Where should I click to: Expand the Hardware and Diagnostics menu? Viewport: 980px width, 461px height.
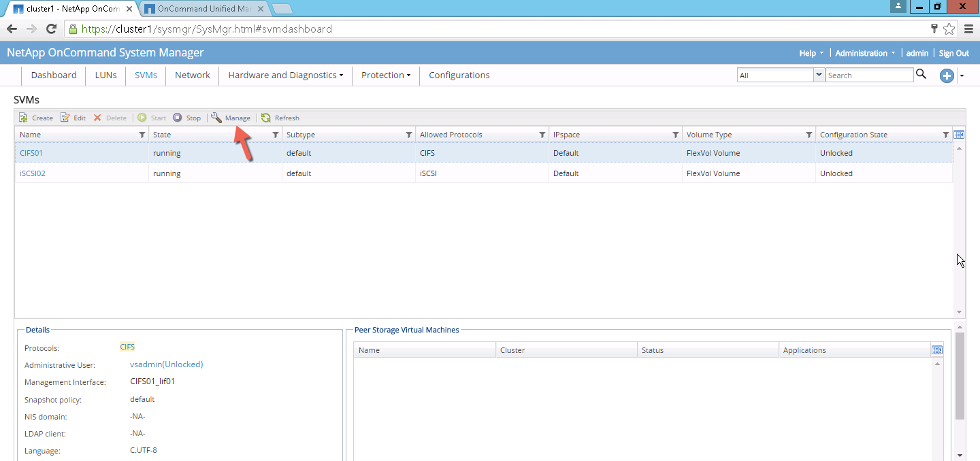pyautogui.click(x=285, y=75)
